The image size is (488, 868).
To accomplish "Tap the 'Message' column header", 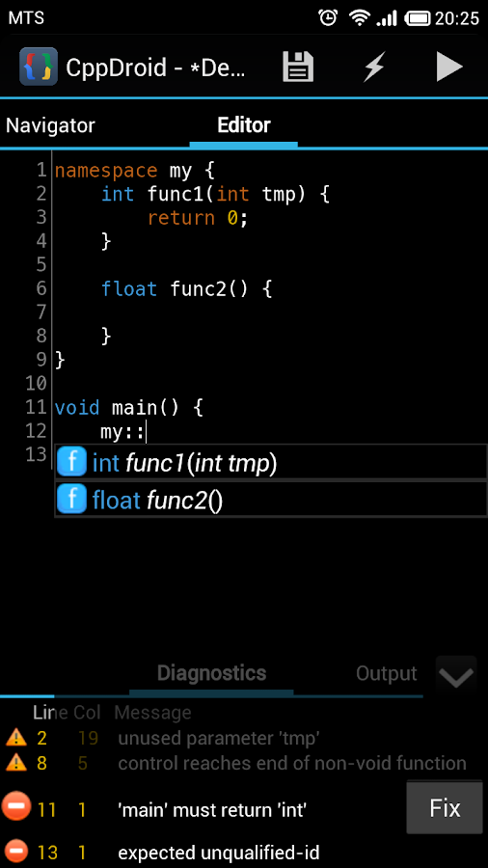I will [x=152, y=712].
